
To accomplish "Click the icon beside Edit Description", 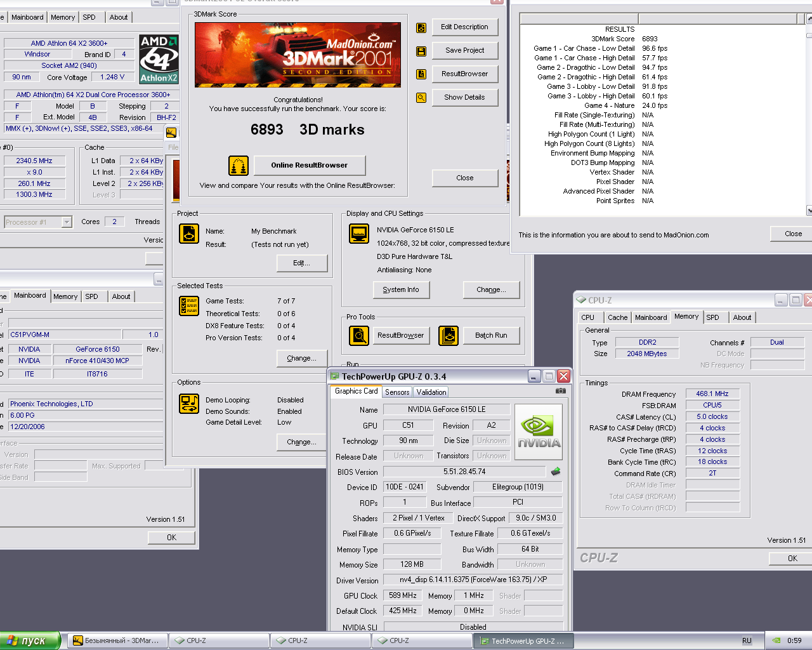I will (421, 28).
